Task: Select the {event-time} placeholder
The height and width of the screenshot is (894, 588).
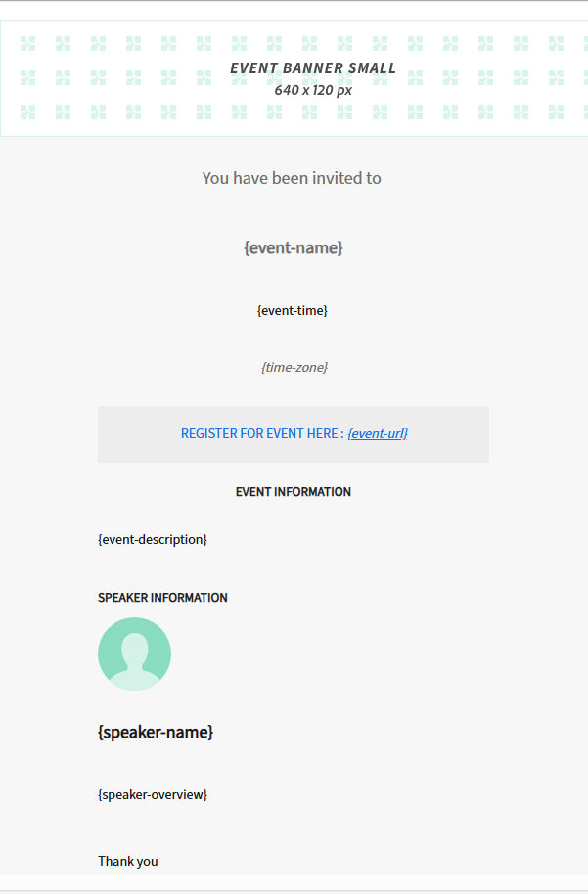Action: tap(293, 311)
